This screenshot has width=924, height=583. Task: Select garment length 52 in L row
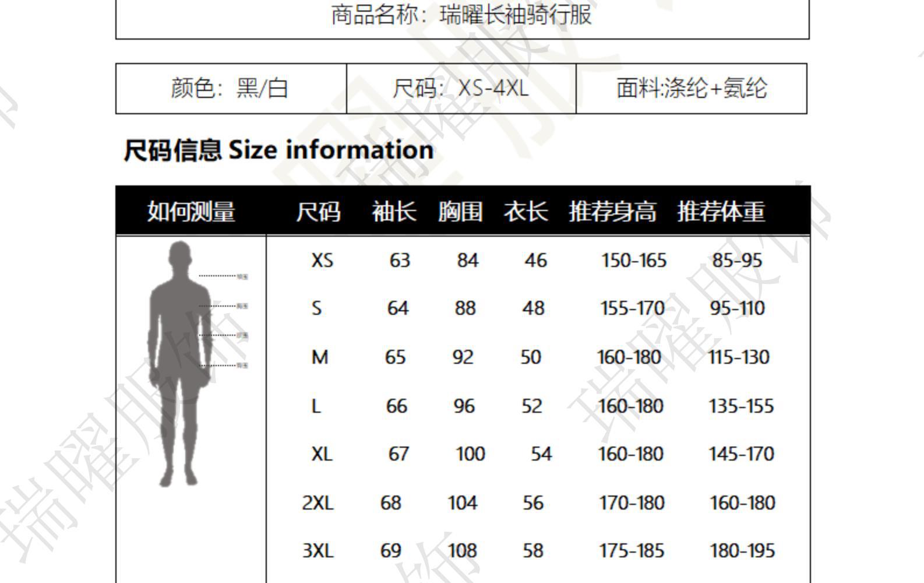(x=532, y=406)
